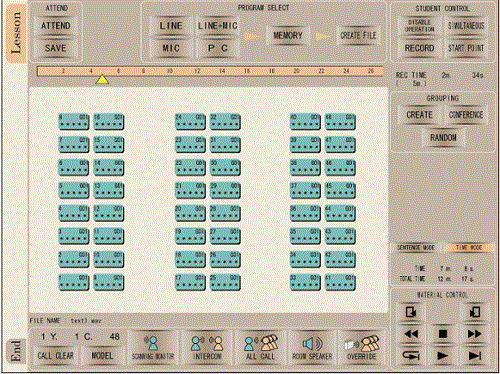Rewind the material playback
Image resolution: width=500 pixels, height=374 pixels.
point(411,334)
